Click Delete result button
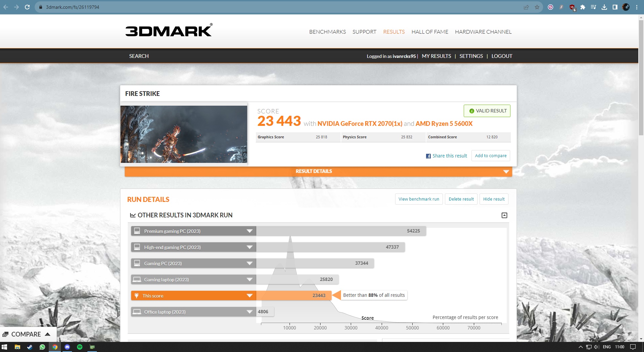The width and height of the screenshot is (644, 352). [x=461, y=199]
